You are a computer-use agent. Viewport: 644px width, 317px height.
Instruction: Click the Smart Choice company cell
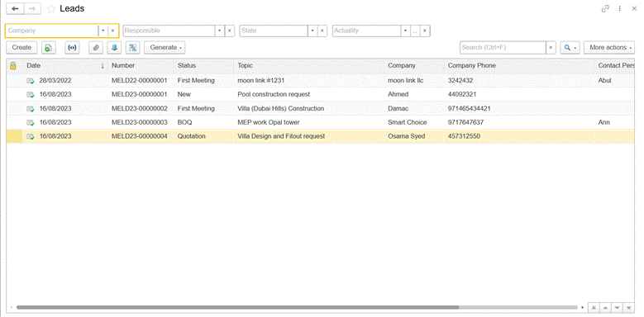click(x=407, y=123)
